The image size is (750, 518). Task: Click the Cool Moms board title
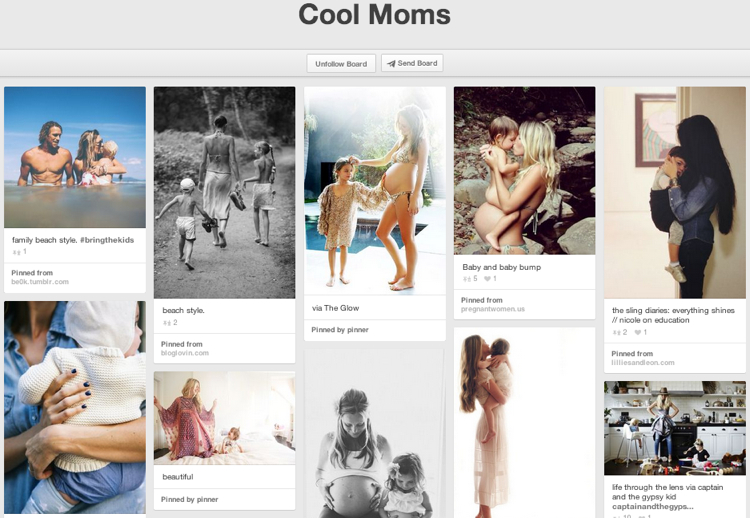pyautogui.click(x=374, y=15)
